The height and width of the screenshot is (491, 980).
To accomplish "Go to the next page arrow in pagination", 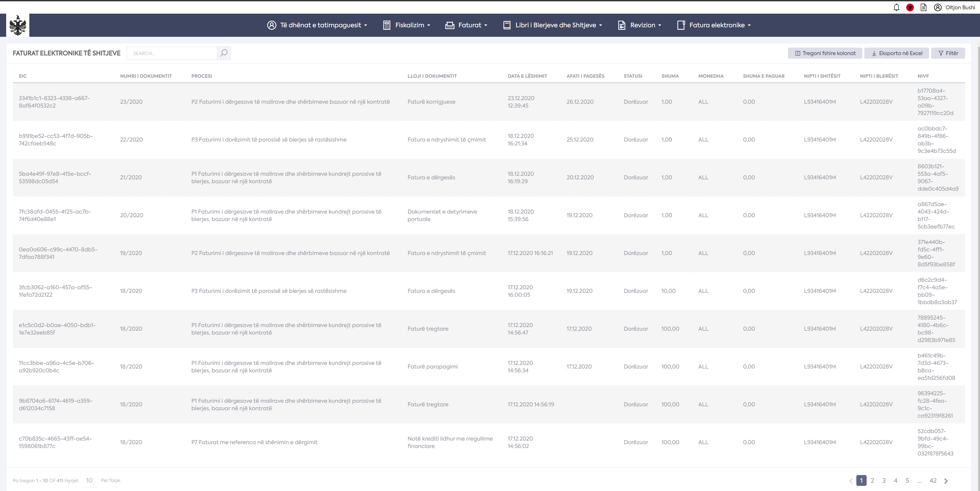I will point(946,481).
